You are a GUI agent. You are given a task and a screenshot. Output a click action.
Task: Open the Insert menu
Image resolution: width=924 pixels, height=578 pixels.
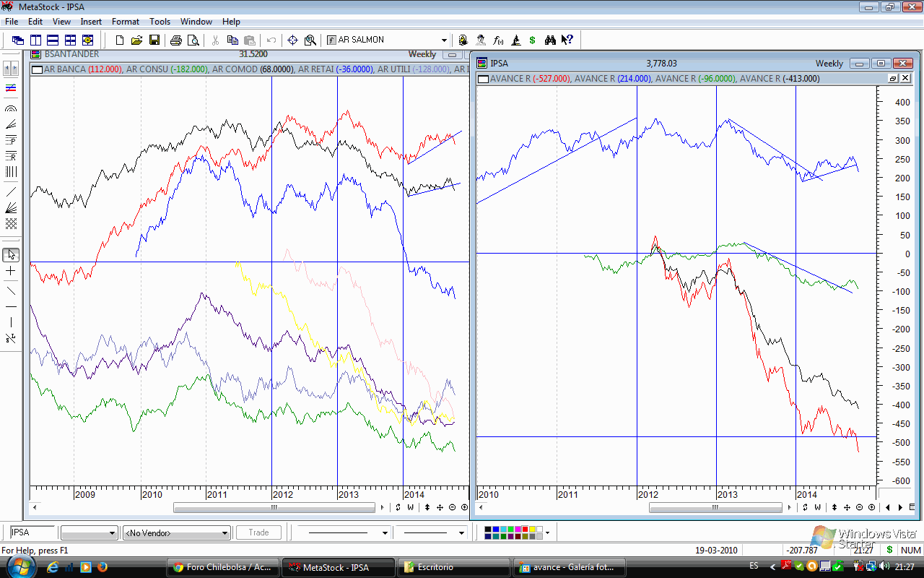pyautogui.click(x=91, y=22)
